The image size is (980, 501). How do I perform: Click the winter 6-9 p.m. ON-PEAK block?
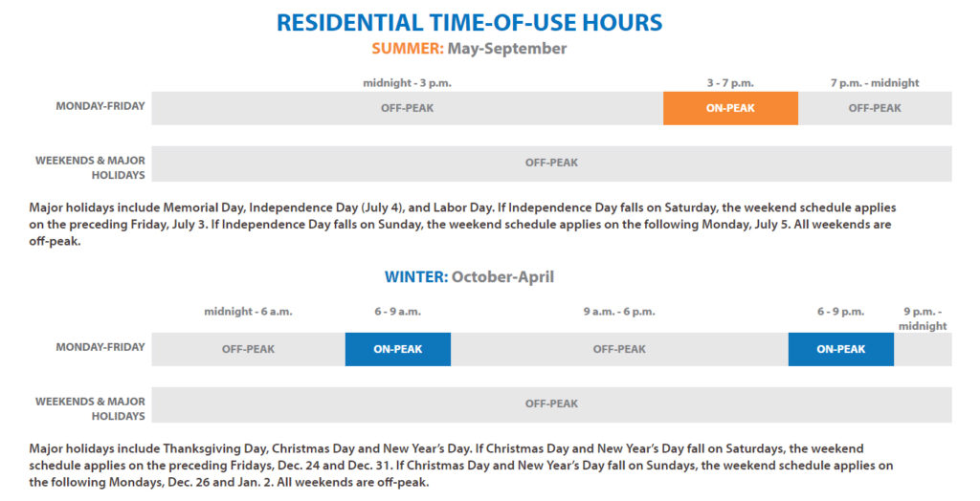(840, 349)
